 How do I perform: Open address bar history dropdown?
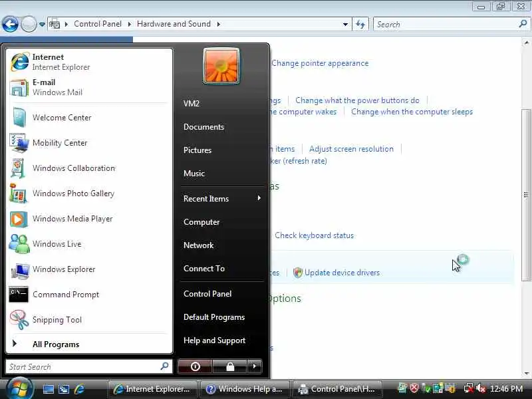click(x=345, y=24)
